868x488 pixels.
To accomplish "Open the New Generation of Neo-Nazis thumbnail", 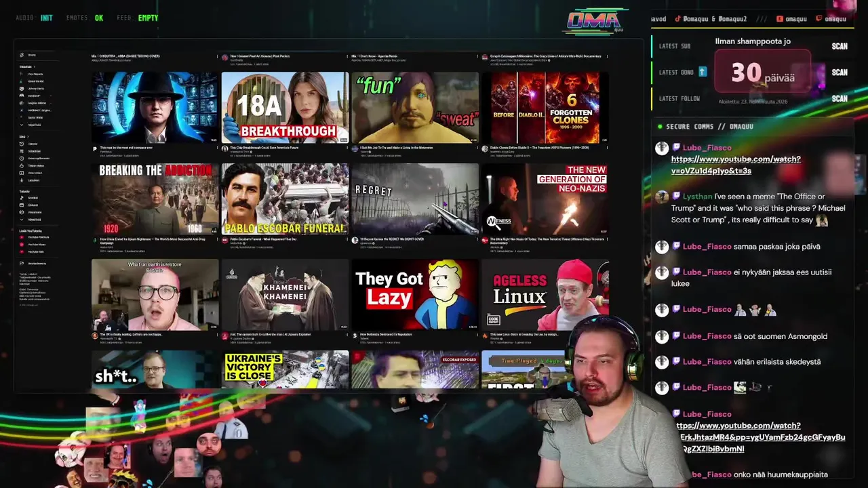I will click(x=545, y=199).
